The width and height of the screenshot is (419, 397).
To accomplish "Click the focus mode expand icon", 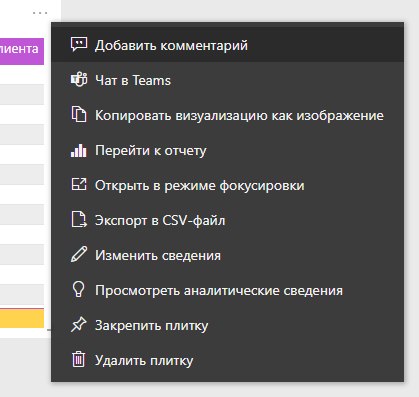I will click(x=79, y=184).
